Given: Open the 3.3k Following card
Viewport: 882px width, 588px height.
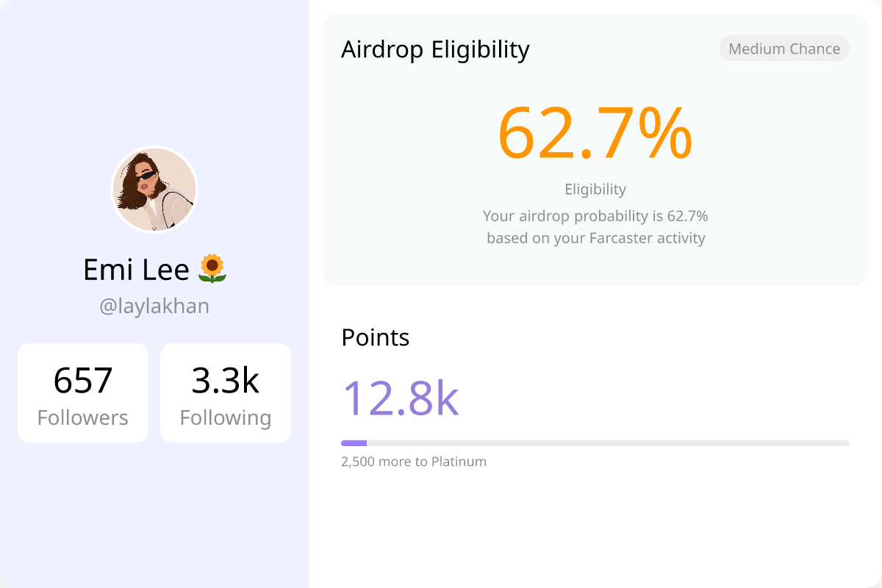Looking at the screenshot, I should click(x=226, y=393).
